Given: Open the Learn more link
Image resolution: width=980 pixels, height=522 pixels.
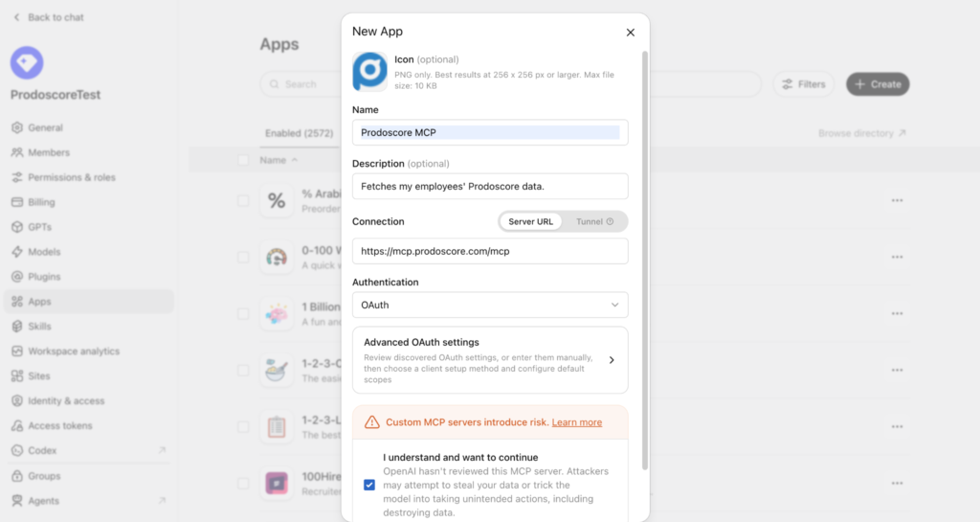Looking at the screenshot, I should 577,422.
